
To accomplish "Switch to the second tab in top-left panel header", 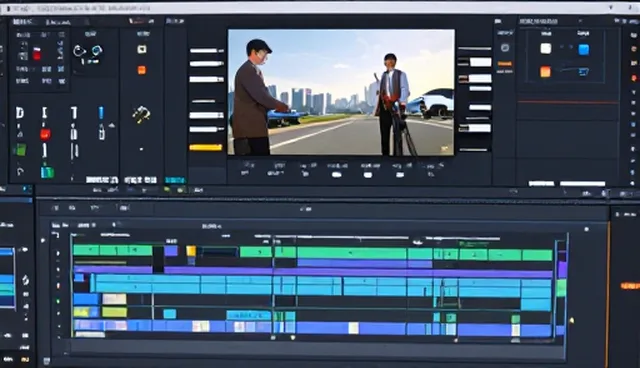I will click(58, 22).
